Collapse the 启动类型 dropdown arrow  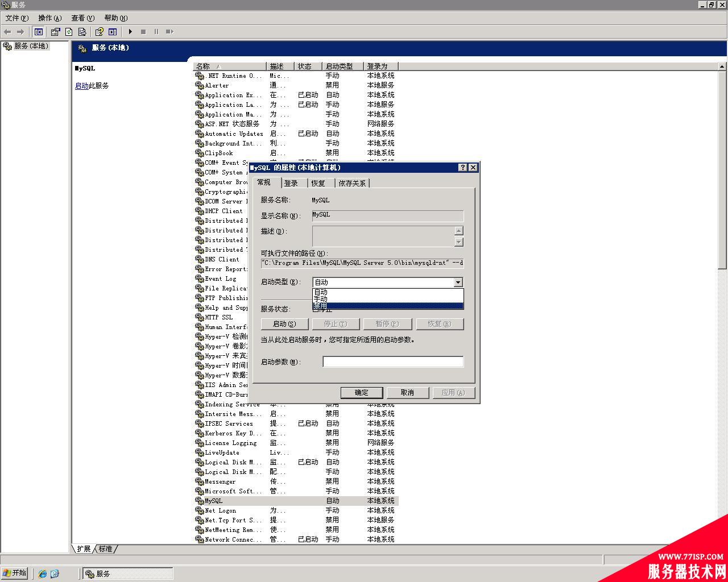point(458,282)
